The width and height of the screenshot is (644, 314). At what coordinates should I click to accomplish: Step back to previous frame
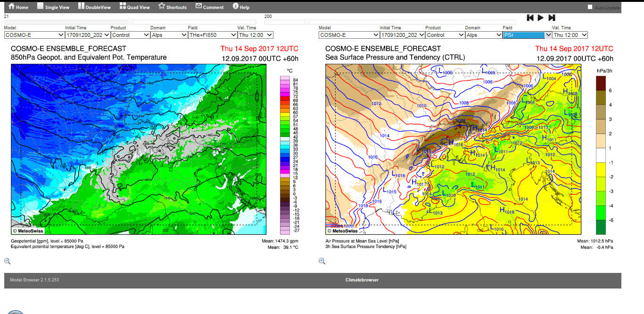pyautogui.click(x=530, y=17)
